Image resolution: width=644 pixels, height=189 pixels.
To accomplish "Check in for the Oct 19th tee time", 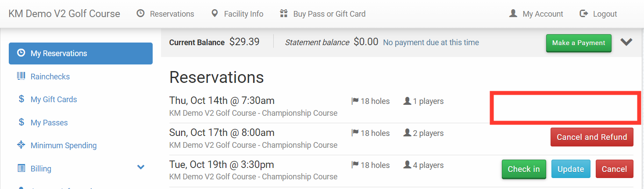I will tap(523, 169).
